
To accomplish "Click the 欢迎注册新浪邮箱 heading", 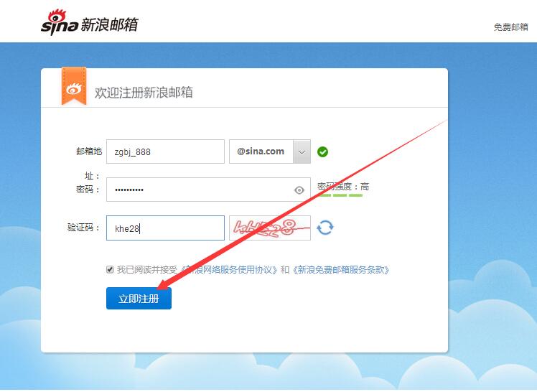I will [x=144, y=93].
